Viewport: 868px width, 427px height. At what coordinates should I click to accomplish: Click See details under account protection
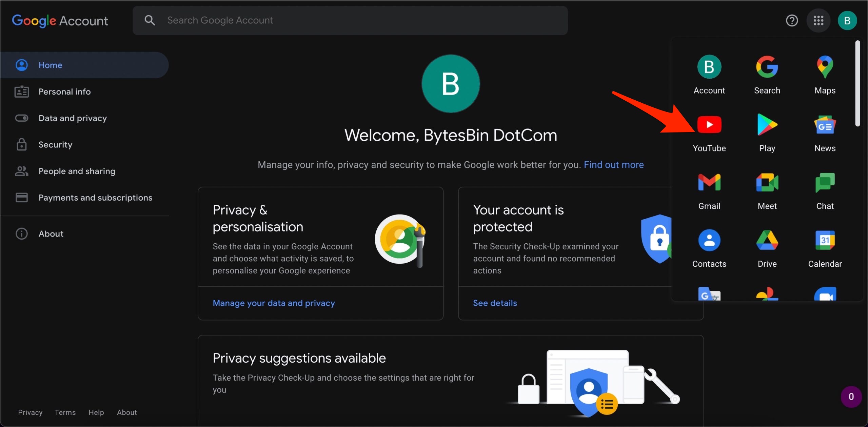point(495,303)
